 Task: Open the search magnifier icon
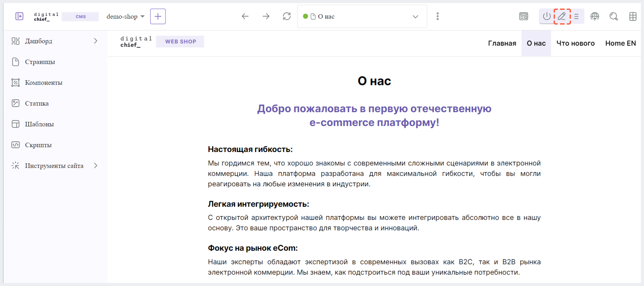point(614,17)
